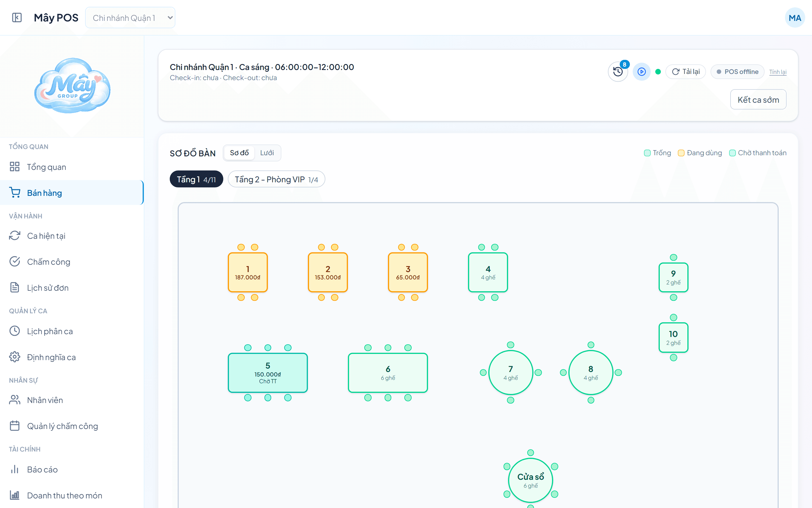Select table 1 with 187.000đ
The width and height of the screenshot is (812, 508).
(248, 272)
